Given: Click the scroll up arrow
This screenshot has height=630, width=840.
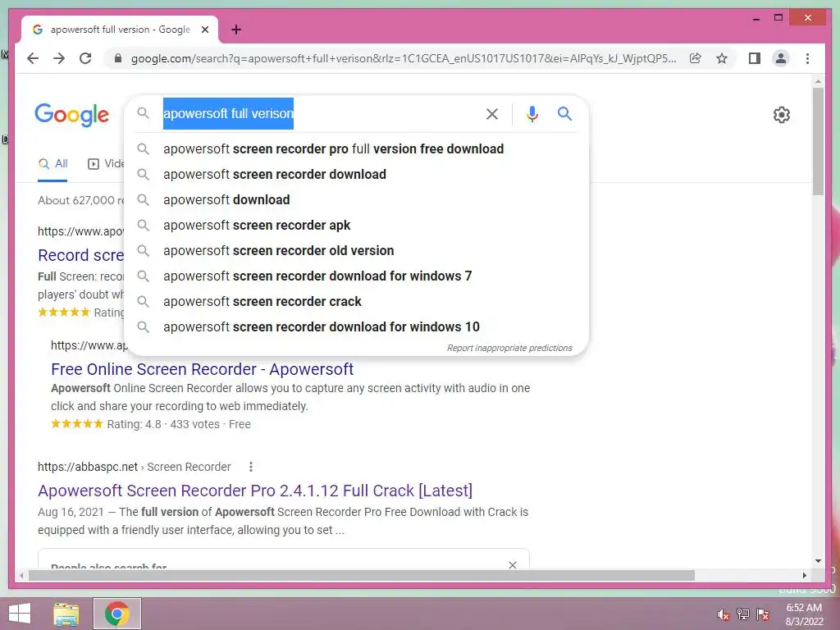Looking at the screenshot, I should tap(818, 81).
